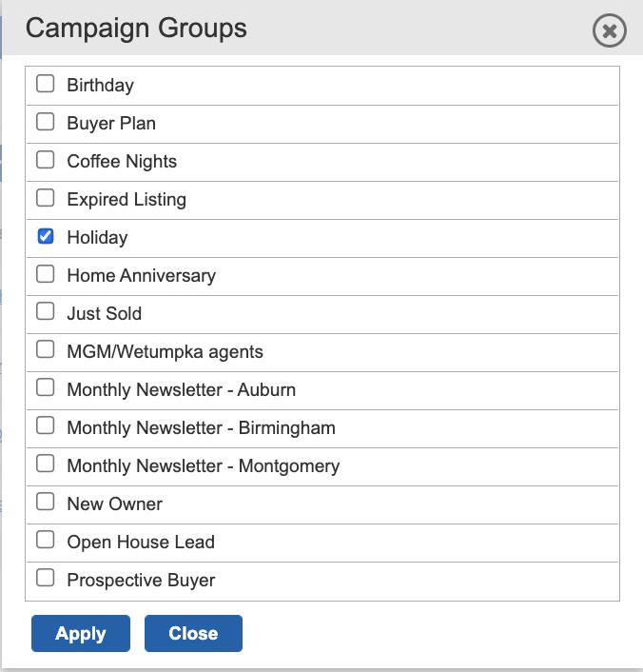Enable Monthly Newsletter - Birmingham checkbox

[45, 426]
